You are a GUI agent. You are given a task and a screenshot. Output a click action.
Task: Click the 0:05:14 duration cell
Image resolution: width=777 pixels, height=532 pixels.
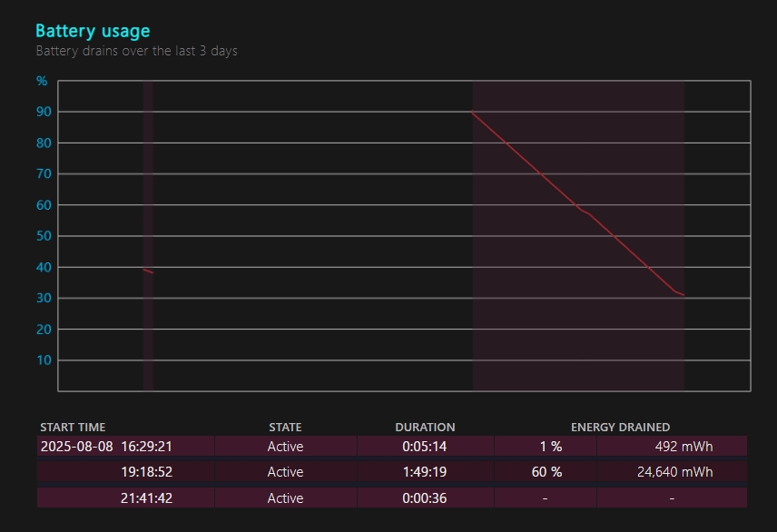click(x=425, y=447)
